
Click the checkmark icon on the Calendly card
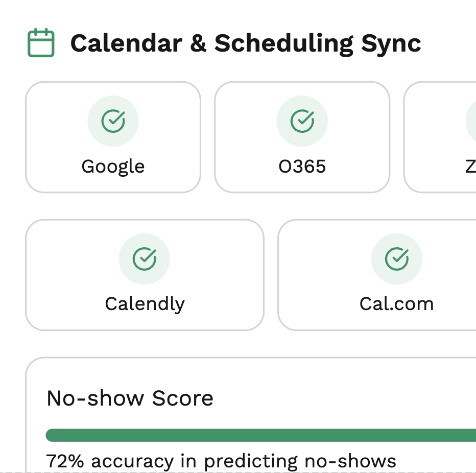click(x=145, y=258)
